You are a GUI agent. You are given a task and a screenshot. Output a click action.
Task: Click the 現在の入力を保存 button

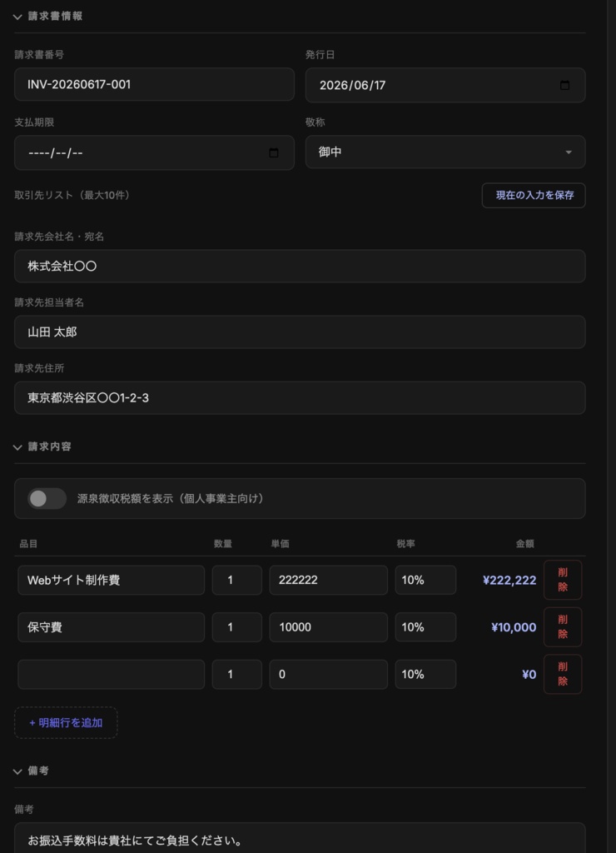(534, 195)
